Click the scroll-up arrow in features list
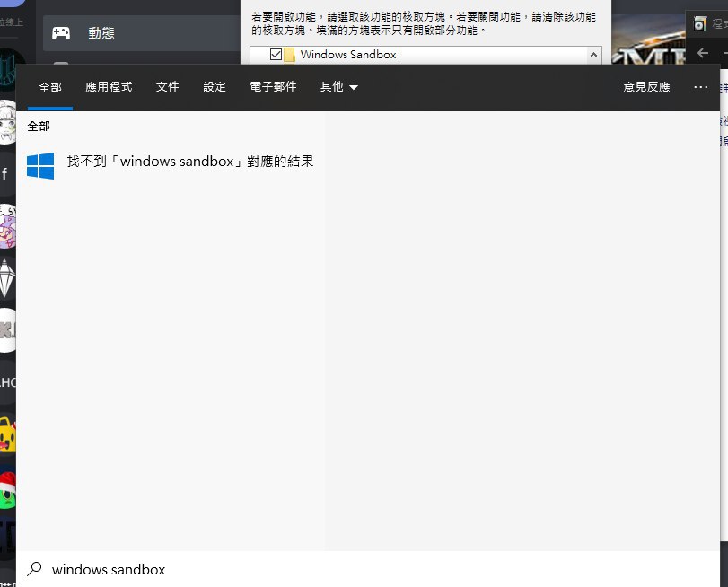The height and width of the screenshot is (587, 728). pyautogui.click(x=593, y=55)
